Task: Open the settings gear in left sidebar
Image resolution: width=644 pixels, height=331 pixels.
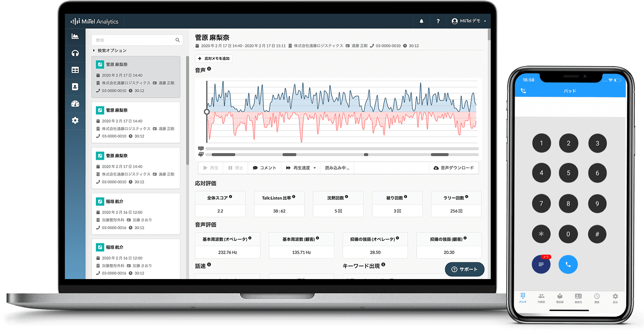Action: click(75, 120)
